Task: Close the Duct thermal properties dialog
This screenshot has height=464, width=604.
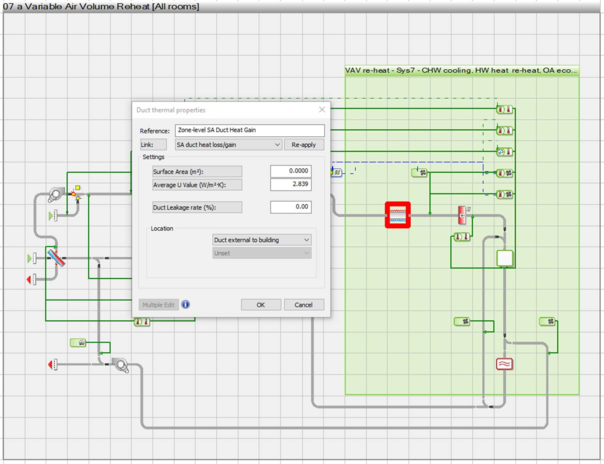Action: pyautogui.click(x=322, y=110)
